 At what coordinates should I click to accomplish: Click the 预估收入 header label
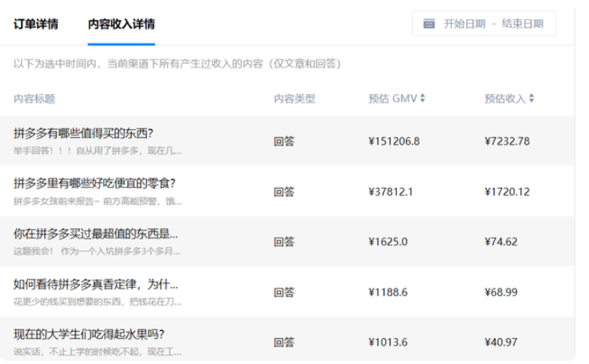coord(505,98)
